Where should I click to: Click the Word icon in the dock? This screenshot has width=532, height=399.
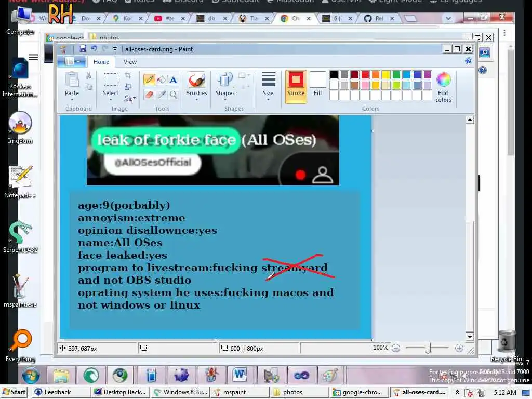240,375
